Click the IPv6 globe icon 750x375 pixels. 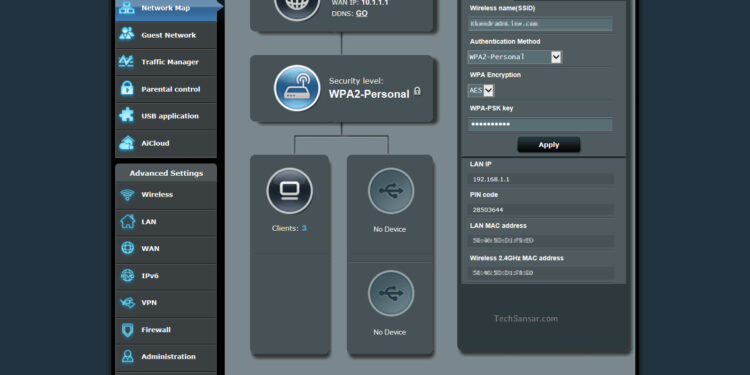pos(127,276)
